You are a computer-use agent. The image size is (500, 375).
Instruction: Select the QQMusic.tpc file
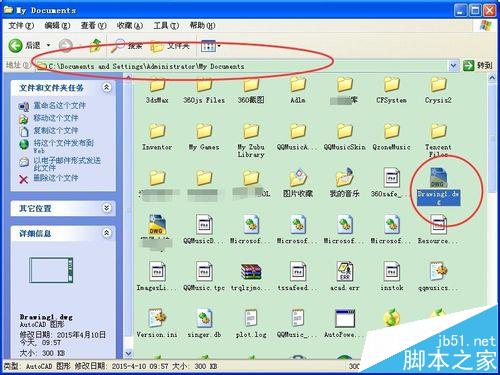[x=204, y=277]
